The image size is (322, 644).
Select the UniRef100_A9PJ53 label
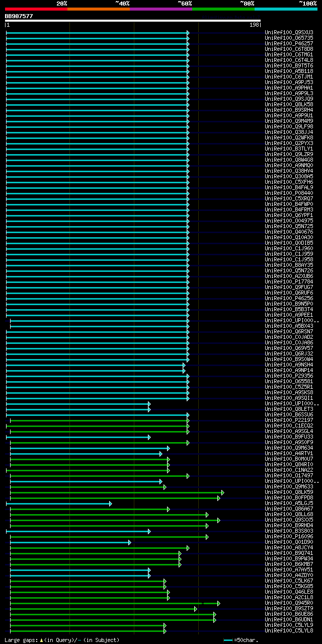289,82
